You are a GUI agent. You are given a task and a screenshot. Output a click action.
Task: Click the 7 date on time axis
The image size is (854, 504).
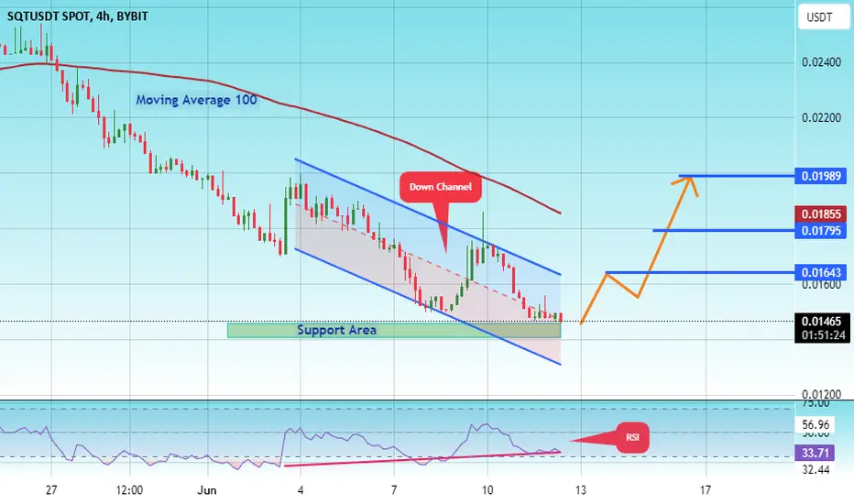394,490
